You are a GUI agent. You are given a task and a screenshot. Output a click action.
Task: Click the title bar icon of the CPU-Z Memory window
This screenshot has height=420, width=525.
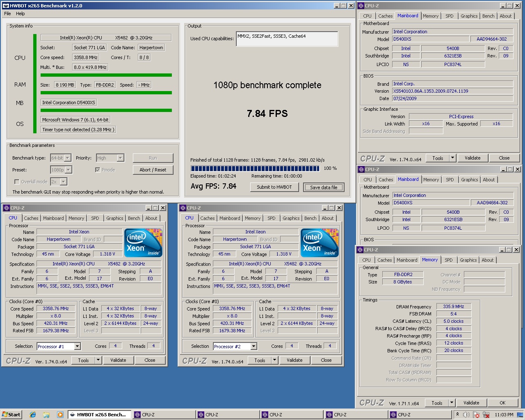361,250
